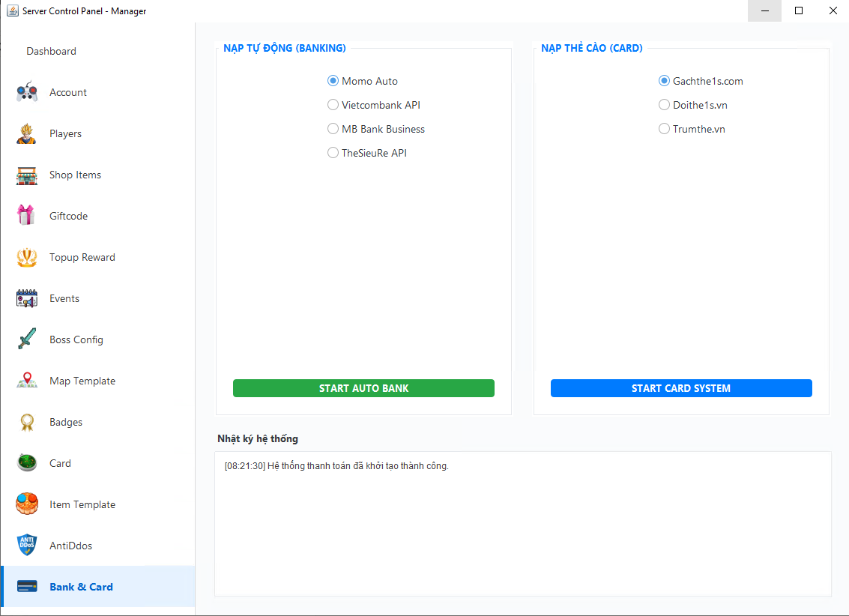
Task: Close the Server Control Panel window
Action: pos(833,10)
